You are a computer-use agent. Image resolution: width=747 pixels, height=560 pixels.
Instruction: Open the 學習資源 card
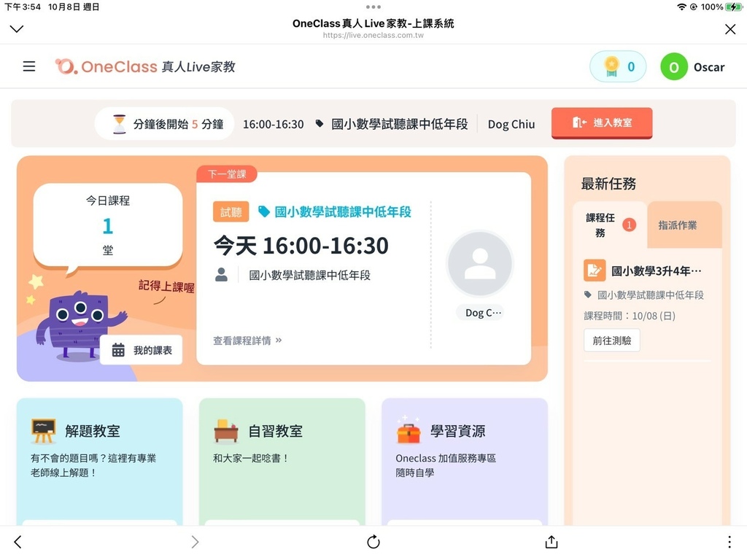click(x=465, y=462)
